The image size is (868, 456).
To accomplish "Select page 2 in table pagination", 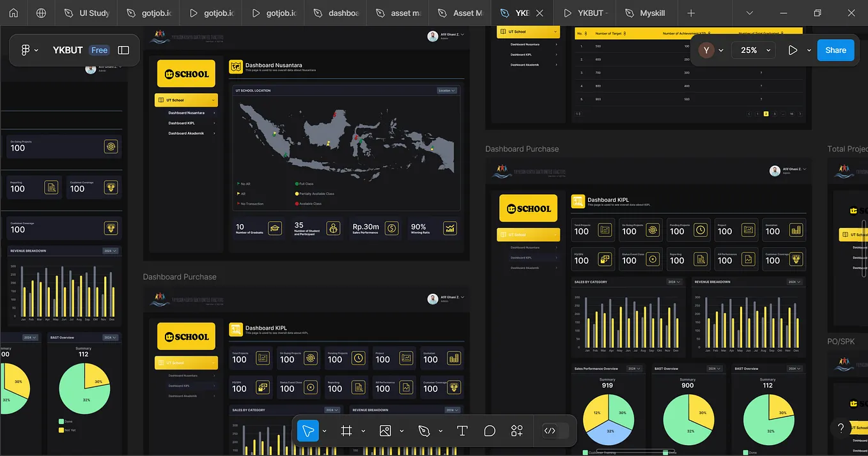I will 766,114.
